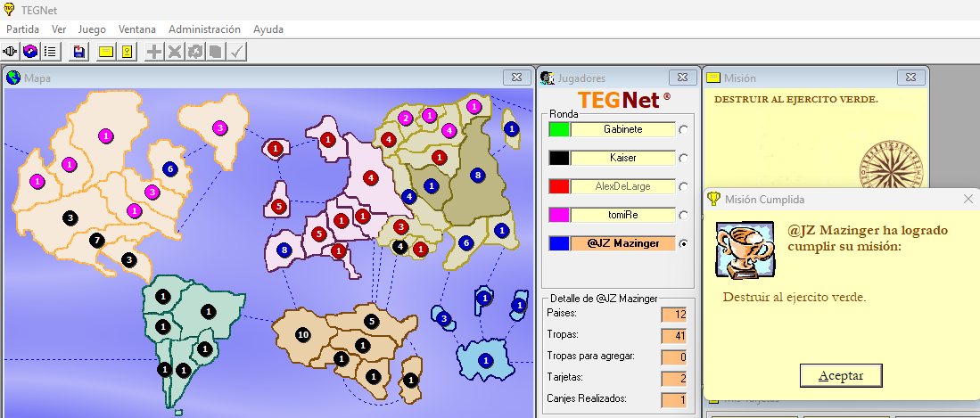Click the greyed gear regroup icon
This screenshot has height=418, width=980.
tap(194, 51)
